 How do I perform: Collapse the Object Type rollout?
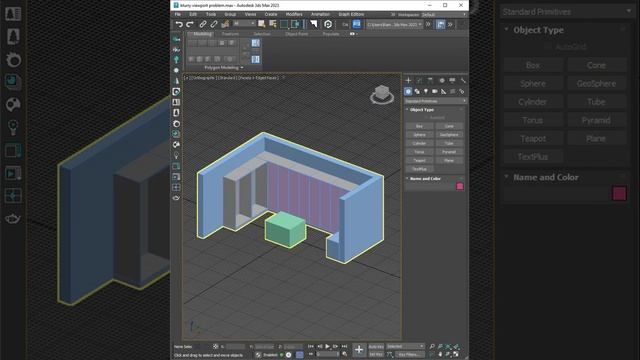pos(422,109)
